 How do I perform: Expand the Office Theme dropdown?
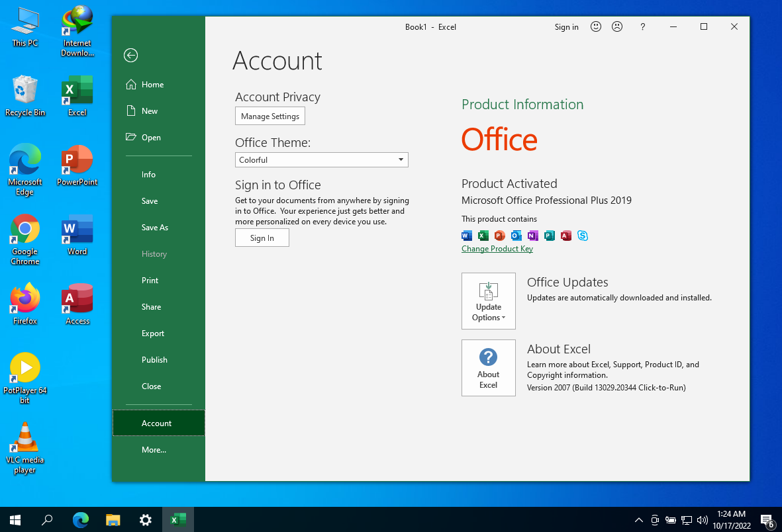click(x=401, y=160)
